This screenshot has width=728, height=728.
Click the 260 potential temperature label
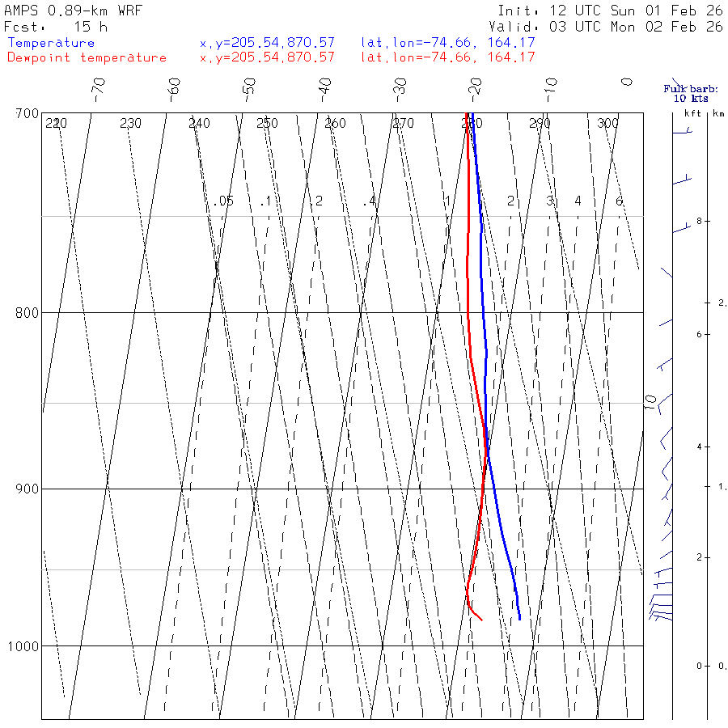coord(335,124)
